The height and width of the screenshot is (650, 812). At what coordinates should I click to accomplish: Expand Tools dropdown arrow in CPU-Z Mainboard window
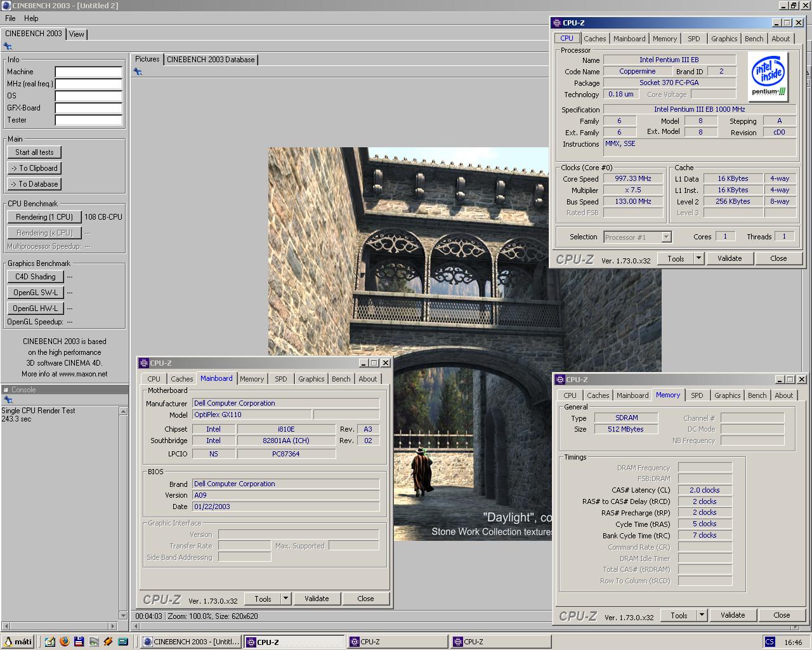pyautogui.click(x=286, y=599)
